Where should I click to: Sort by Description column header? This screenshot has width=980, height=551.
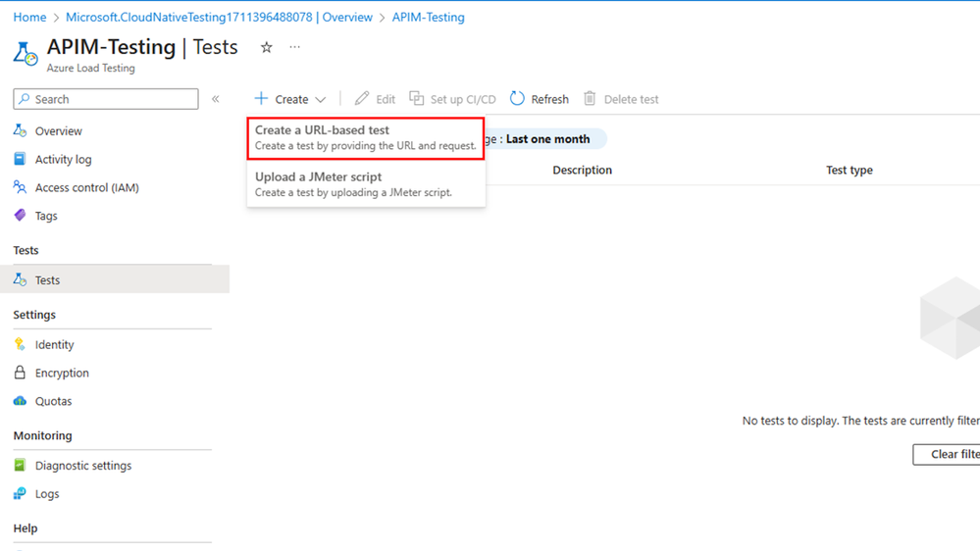pos(582,170)
